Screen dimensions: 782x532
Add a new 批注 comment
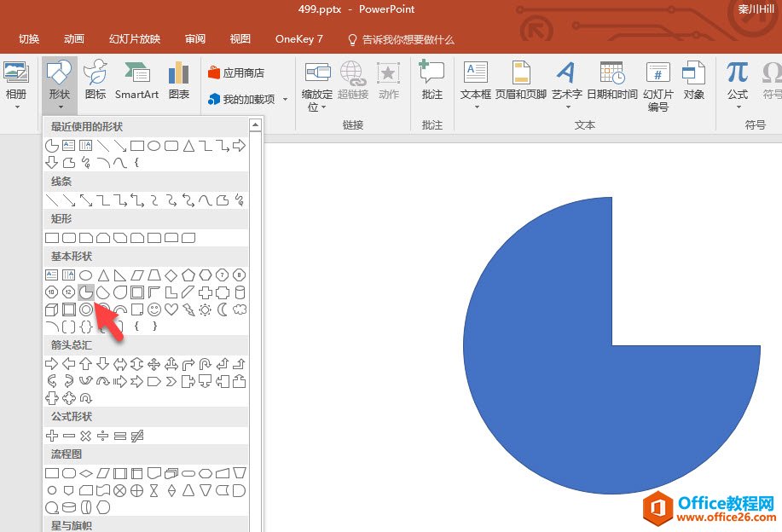[x=432, y=81]
